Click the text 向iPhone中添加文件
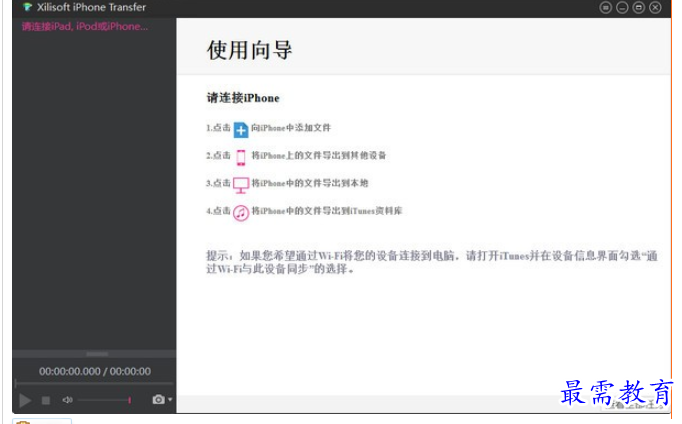Image resolution: width=682 pixels, height=424 pixels. 291,128
